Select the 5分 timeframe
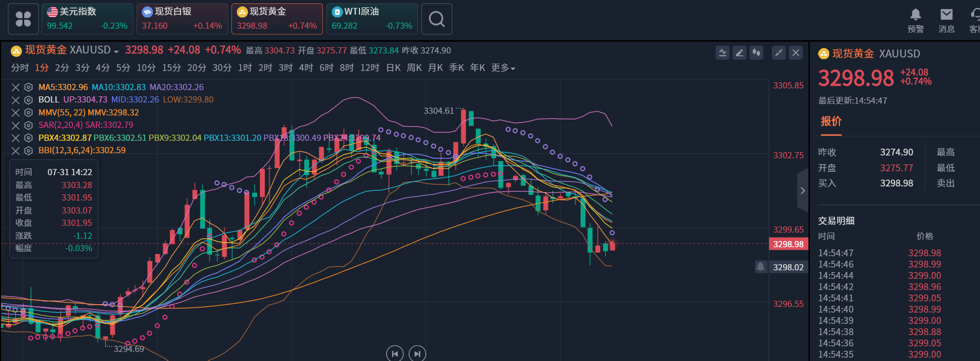980x361 pixels. click(123, 68)
